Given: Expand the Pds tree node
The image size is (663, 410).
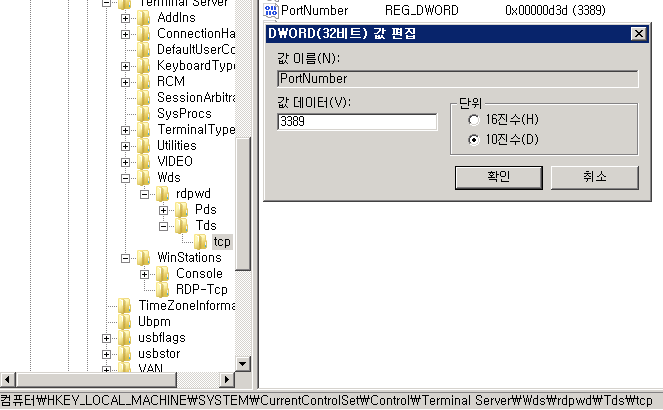Looking at the screenshot, I should point(164,210).
